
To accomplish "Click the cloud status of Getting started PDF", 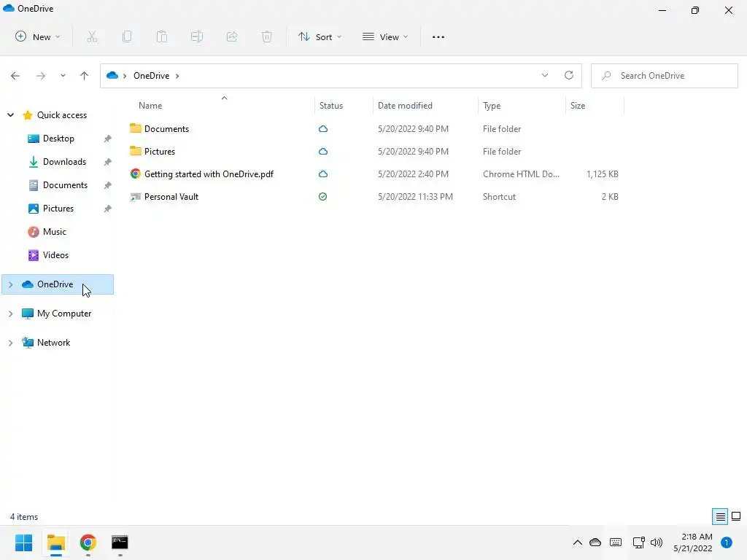I will (x=323, y=174).
